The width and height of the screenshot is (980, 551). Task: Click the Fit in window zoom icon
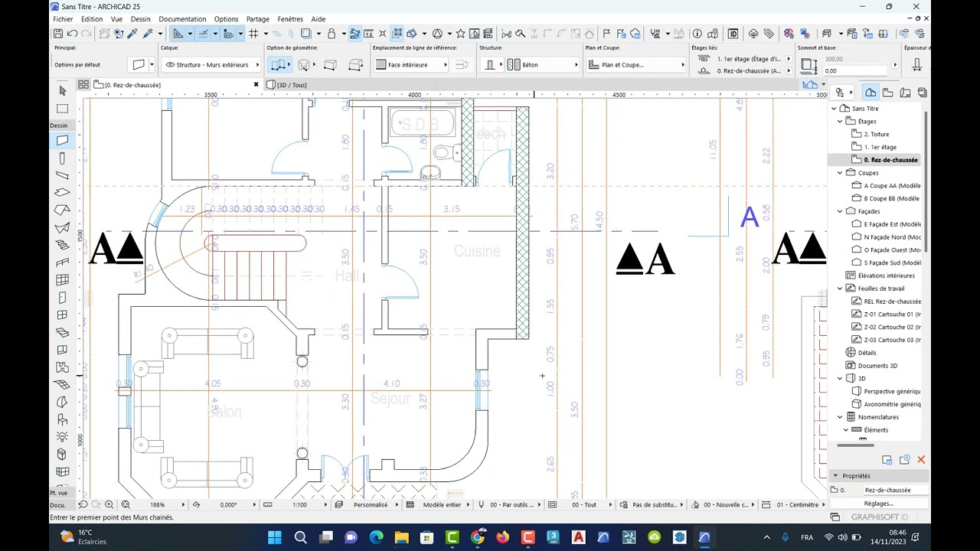(126, 505)
